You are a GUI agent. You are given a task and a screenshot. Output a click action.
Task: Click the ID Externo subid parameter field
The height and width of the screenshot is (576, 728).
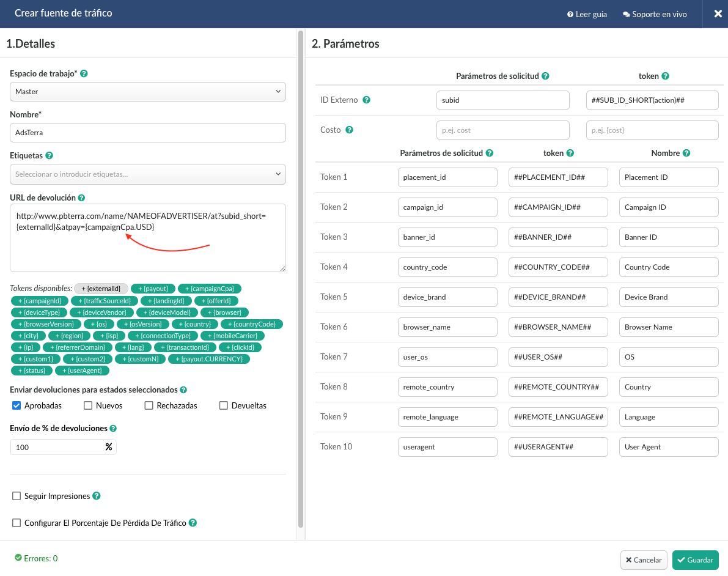(503, 100)
